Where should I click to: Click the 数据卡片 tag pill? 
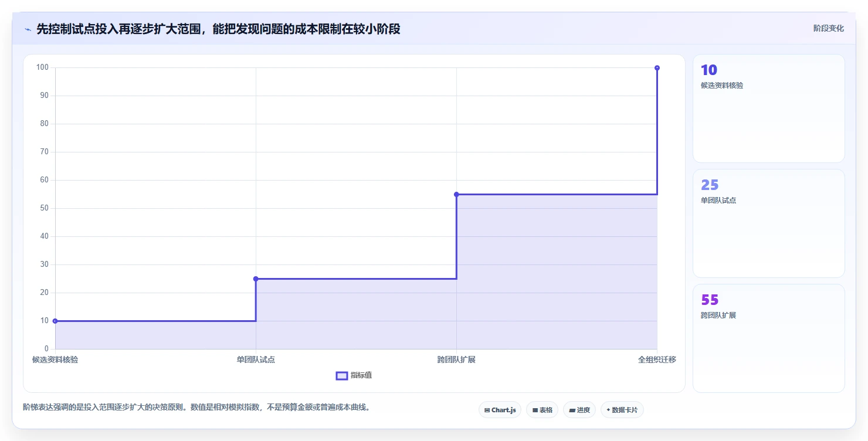coord(622,410)
